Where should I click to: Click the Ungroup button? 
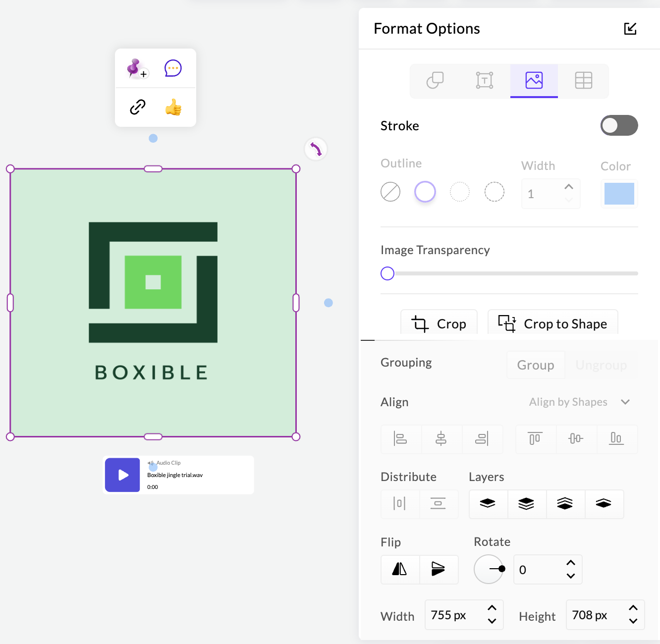(602, 365)
